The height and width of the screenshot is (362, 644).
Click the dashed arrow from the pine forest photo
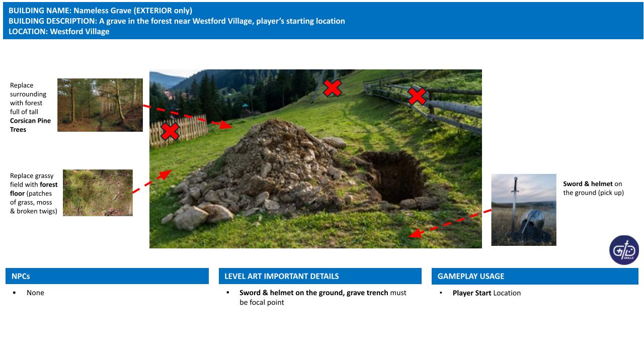click(188, 116)
